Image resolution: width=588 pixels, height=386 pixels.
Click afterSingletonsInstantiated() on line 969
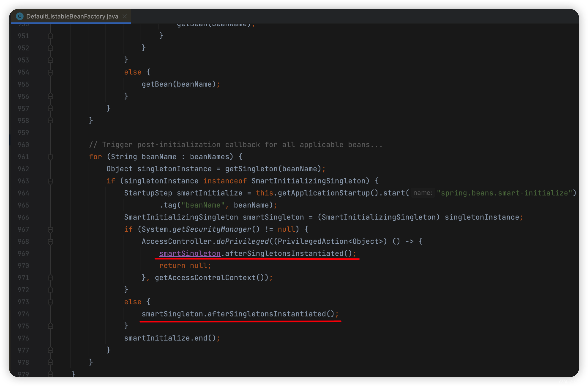[289, 254]
